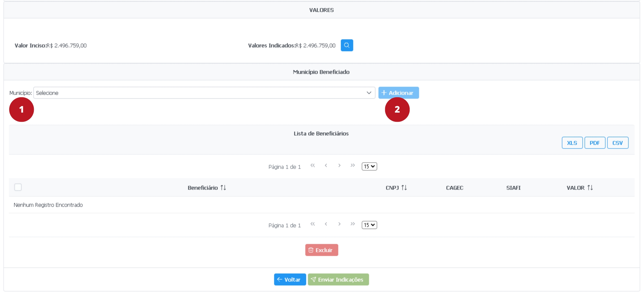Screen dimensions: 644x294
Task: Go to next page in top pagination
Action: (339, 166)
